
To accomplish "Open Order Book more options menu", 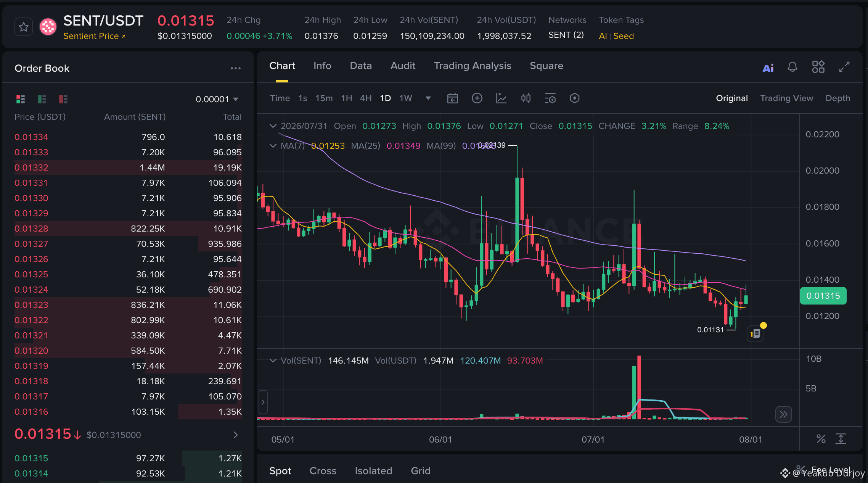I will [x=235, y=68].
